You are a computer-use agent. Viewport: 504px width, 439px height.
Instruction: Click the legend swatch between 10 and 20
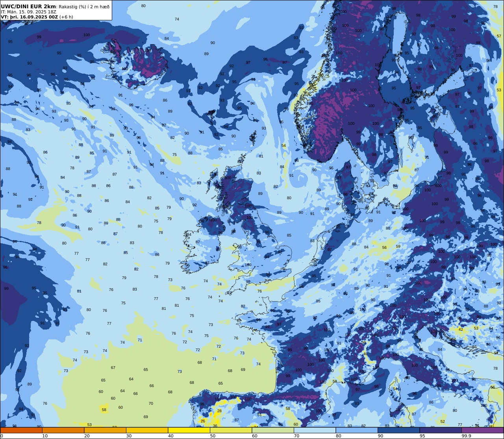pos(63,430)
